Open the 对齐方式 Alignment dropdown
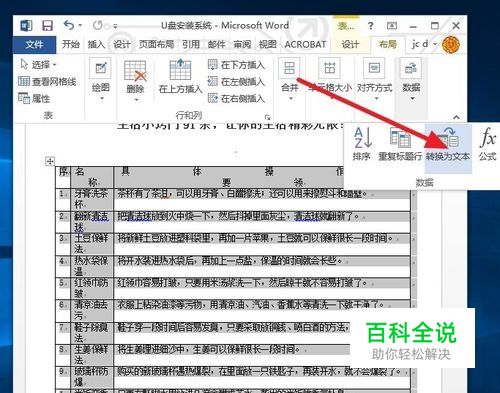Viewport: 500px width, 393px height. tap(374, 80)
